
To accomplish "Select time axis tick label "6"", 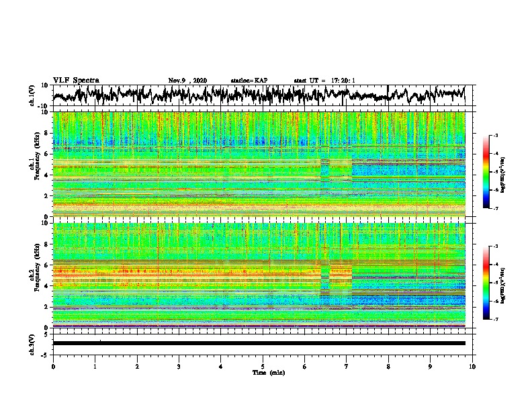I will click(304, 367).
